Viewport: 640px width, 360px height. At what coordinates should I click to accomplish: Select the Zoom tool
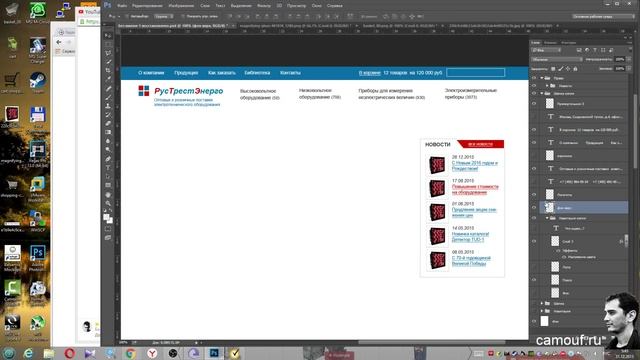[108, 203]
